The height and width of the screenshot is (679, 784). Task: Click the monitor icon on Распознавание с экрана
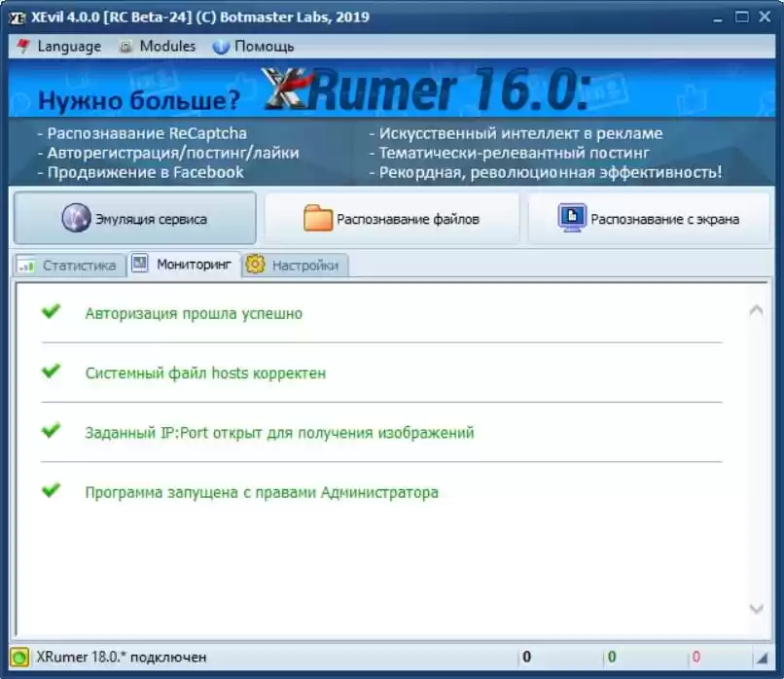(572, 218)
